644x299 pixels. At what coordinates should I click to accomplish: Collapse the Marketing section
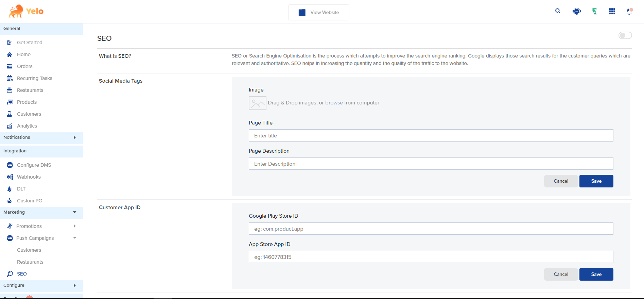74,212
